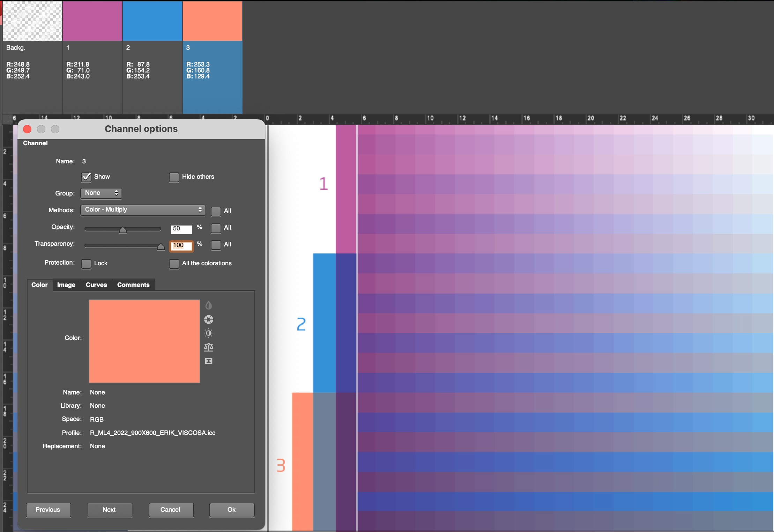The height and width of the screenshot is (532, 774).
Task: Select blue channel 2 thumbnail
Action: pyautogui.click(x=152, y=21)
